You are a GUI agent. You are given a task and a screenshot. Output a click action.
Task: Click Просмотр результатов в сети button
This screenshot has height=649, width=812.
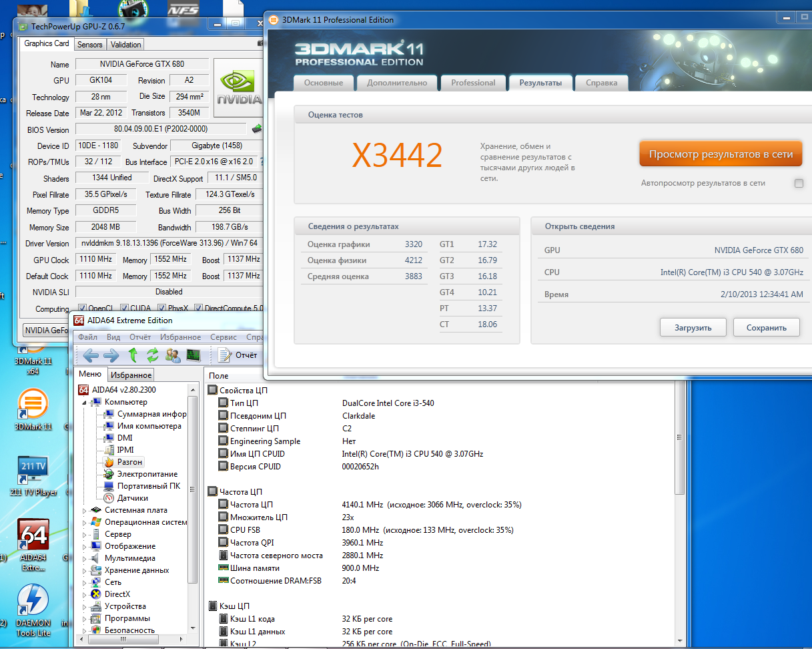click(721, 154)
